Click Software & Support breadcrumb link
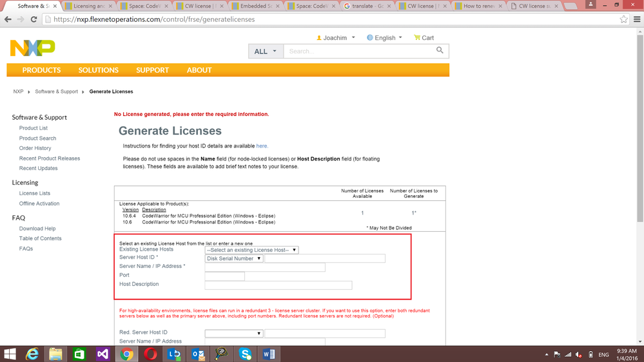 pos(56,91)
